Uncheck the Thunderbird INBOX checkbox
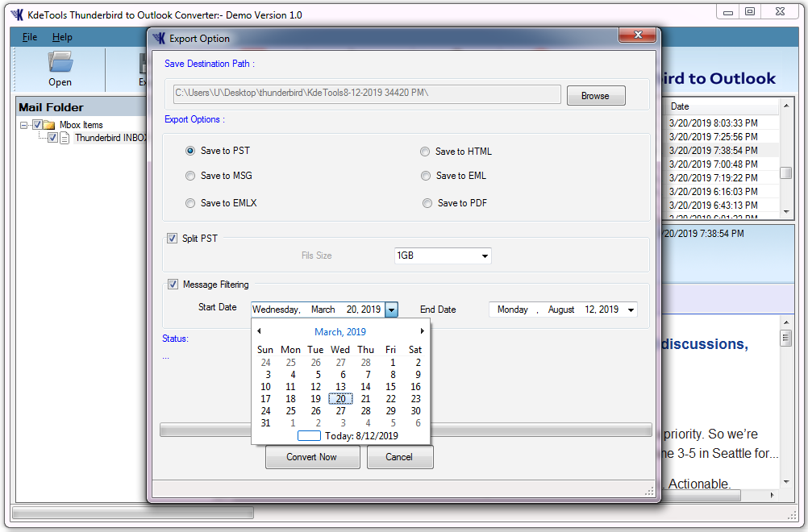This screenshot has height=532, width=808. pos(52,138)
